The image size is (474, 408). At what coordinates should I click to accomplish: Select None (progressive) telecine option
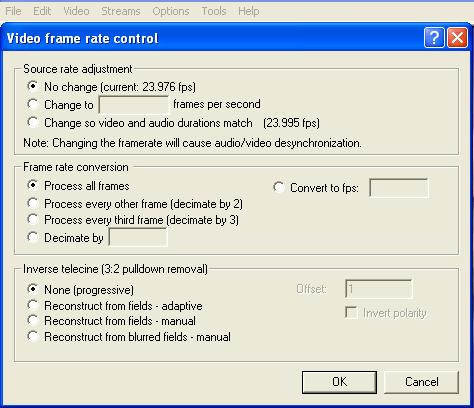click(33, 289)
